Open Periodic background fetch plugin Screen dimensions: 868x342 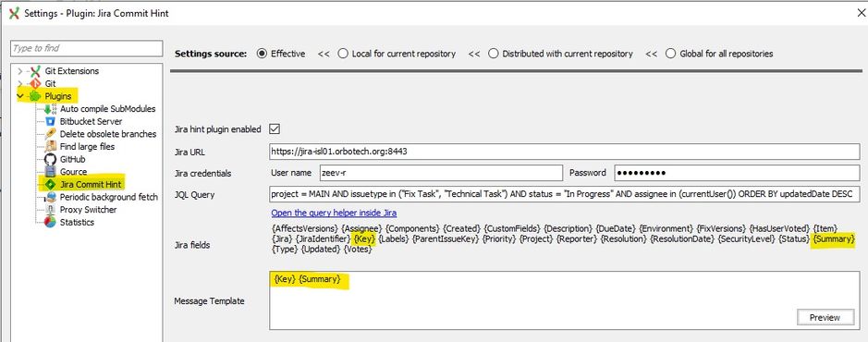[x=109, y=197]
